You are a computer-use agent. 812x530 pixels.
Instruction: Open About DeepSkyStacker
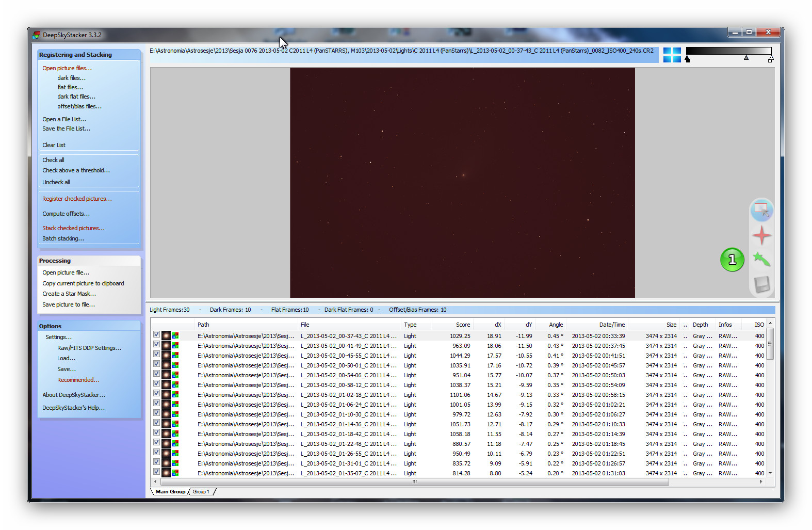click(x=74, y=395)
